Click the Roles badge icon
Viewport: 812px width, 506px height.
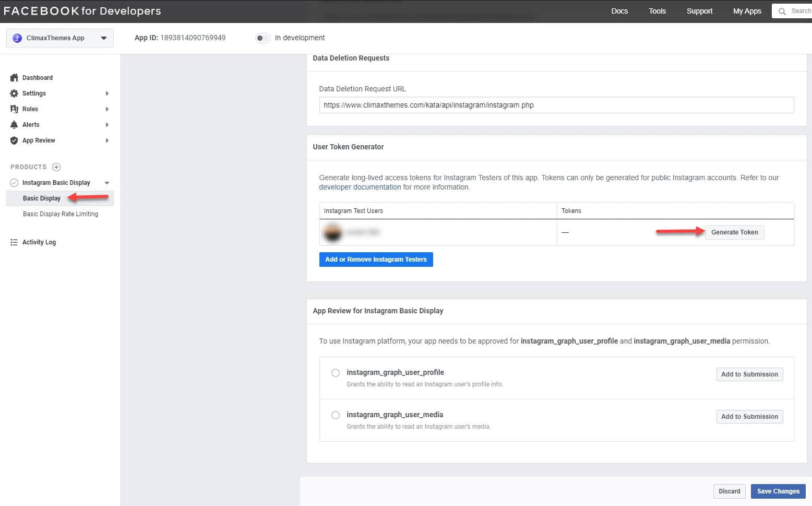coord(14,109)
